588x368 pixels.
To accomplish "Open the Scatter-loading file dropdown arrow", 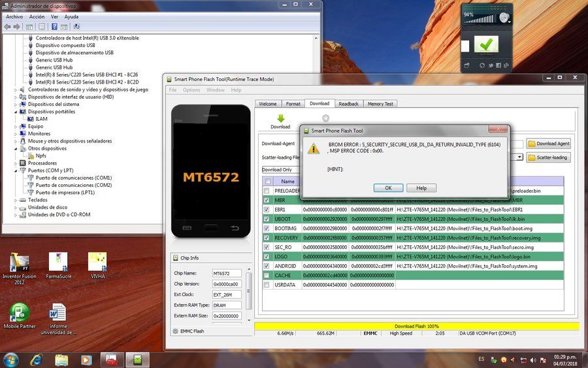I will (519, 157).
